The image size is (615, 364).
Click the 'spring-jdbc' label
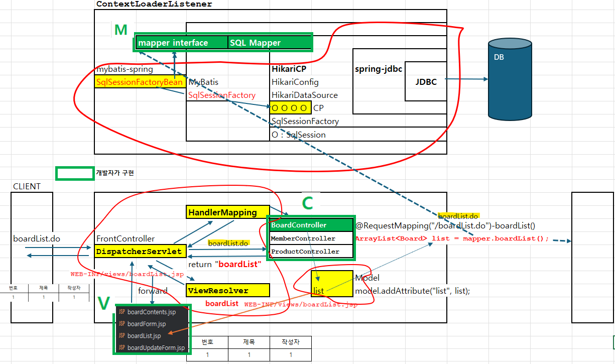click(379, 69)
